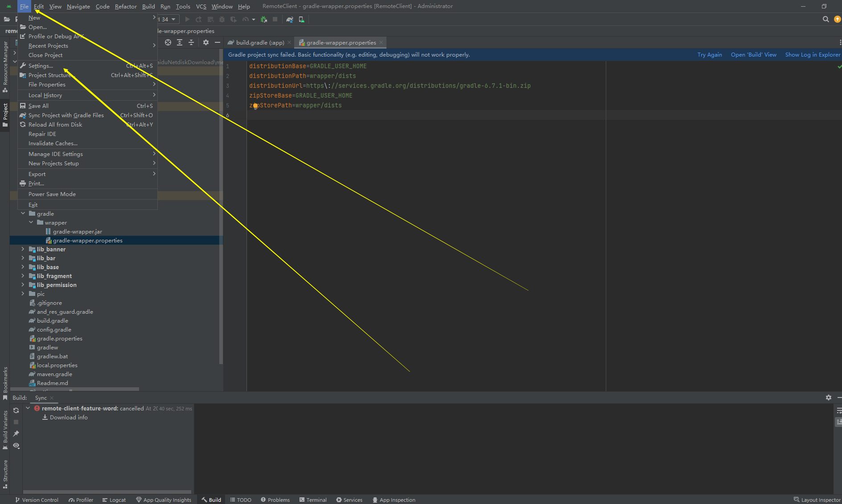Click the Apply Changes and Restart Activity icon

click(x=199, y=19)
